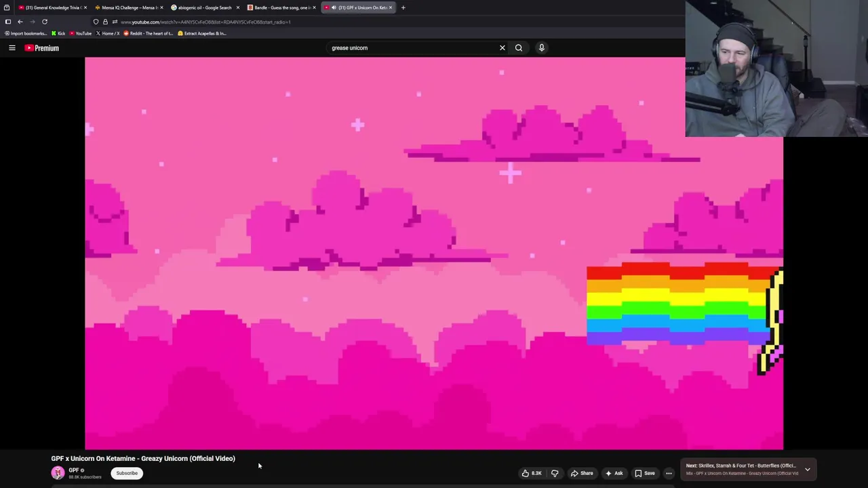Open more actions three-dot menu
Screen dimensions: 868x488
click(669, 473)
